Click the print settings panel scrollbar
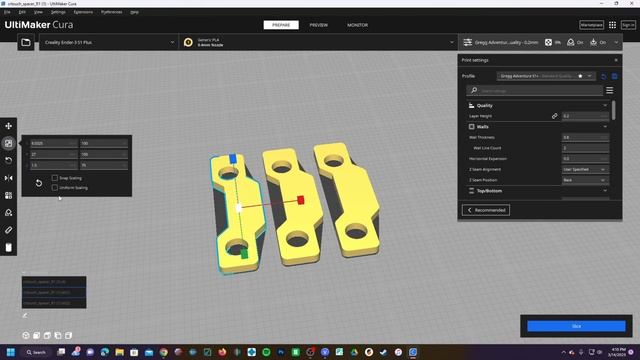Viewport: 640px width, 360px height. click(614, 110)
